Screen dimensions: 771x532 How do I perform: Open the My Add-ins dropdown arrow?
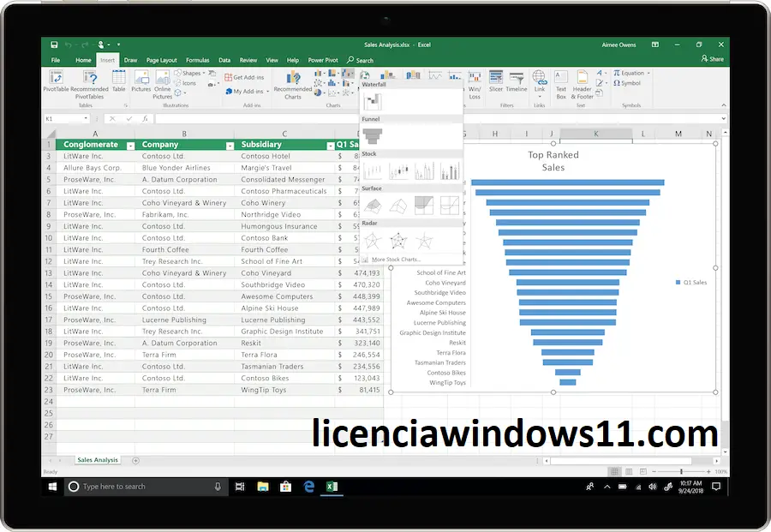click(267, 92)
